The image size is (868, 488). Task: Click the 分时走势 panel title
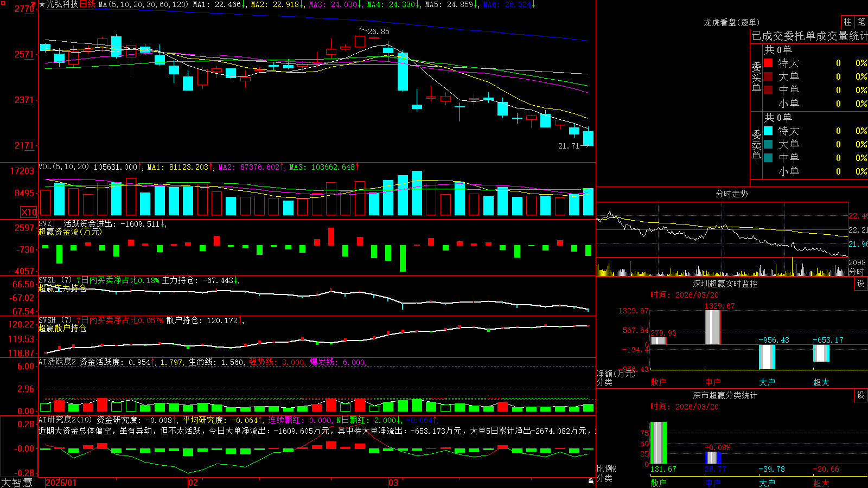(731, 194)
